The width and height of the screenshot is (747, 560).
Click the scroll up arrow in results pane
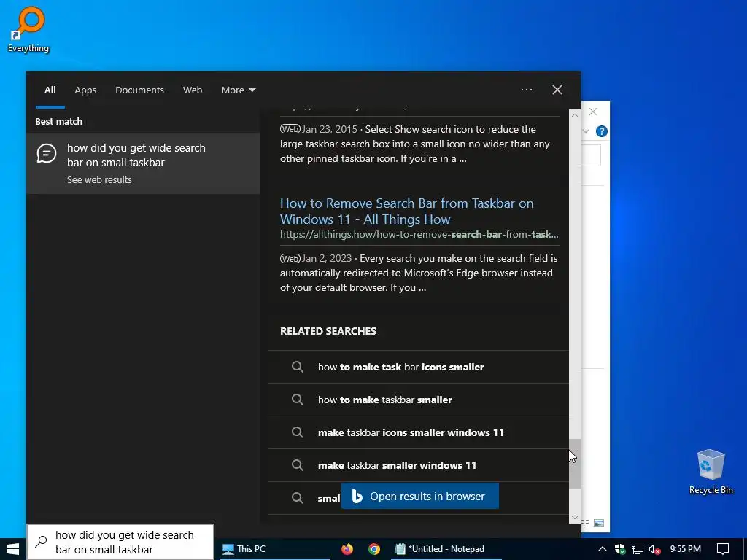(x=575, y=114)
